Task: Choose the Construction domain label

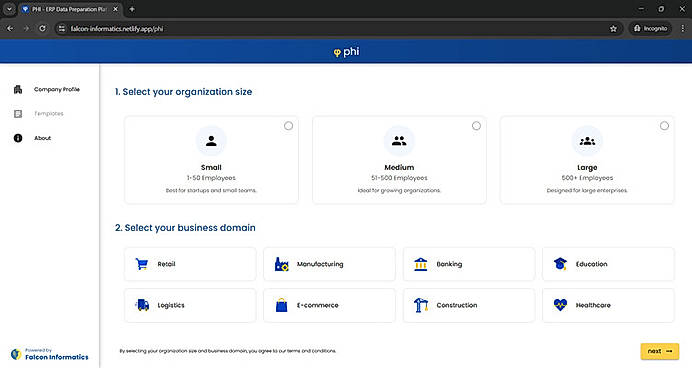Action: click(x=457, y=305)
